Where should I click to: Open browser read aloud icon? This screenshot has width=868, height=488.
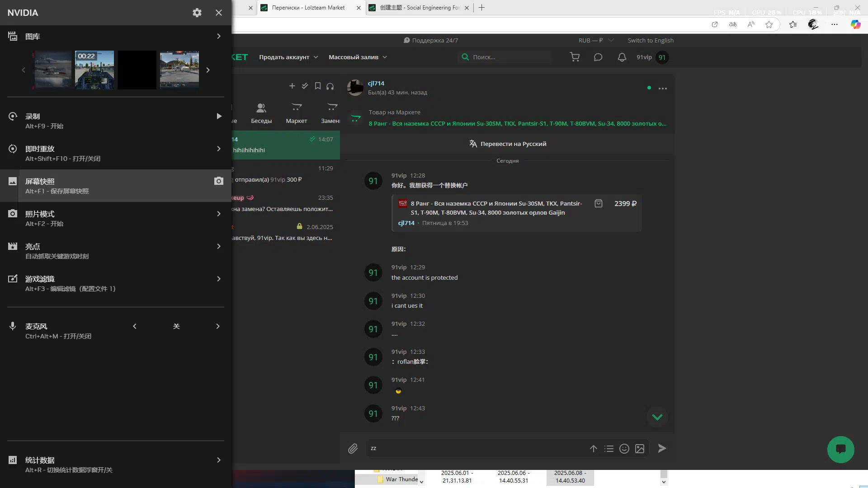pyautogui.click(x=751, y=24)
